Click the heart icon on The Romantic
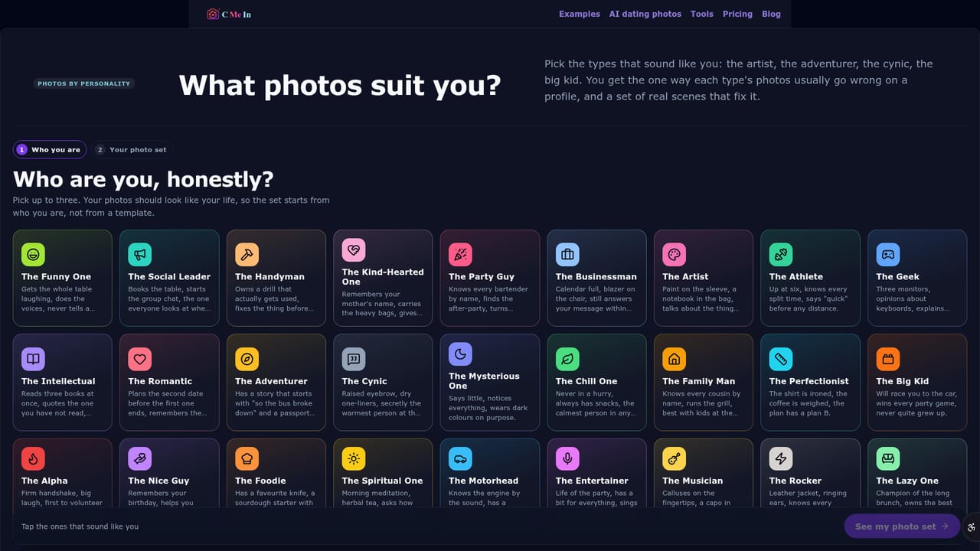 coord(139,359)
